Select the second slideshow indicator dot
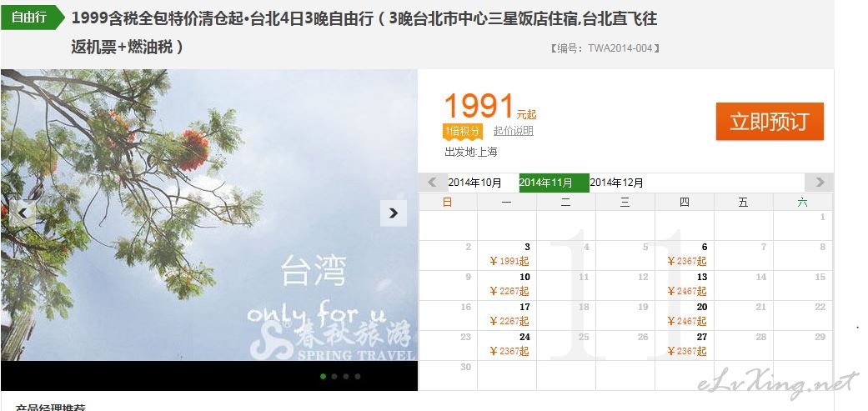Image resolution: width=868 pixels, height=411 pixels. click(x=334, y=376)
